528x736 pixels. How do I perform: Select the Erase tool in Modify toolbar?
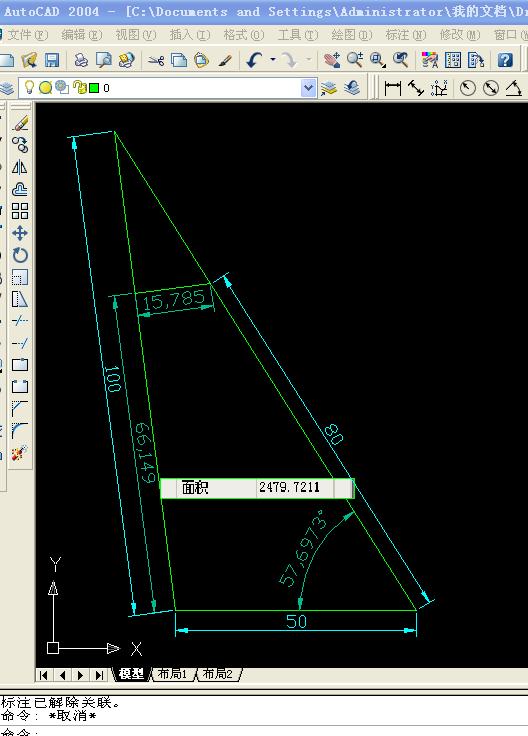coord(20,123)
